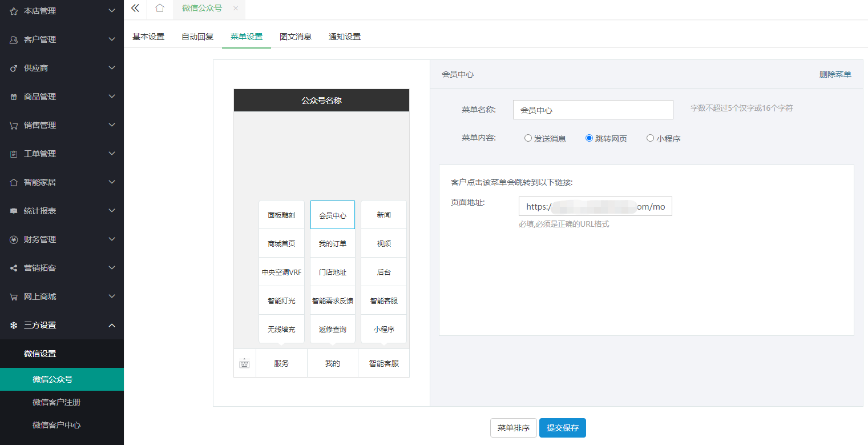Select 服务 main menu in preview
This screenshot has width=868, height=445.
tap(281, 363)
